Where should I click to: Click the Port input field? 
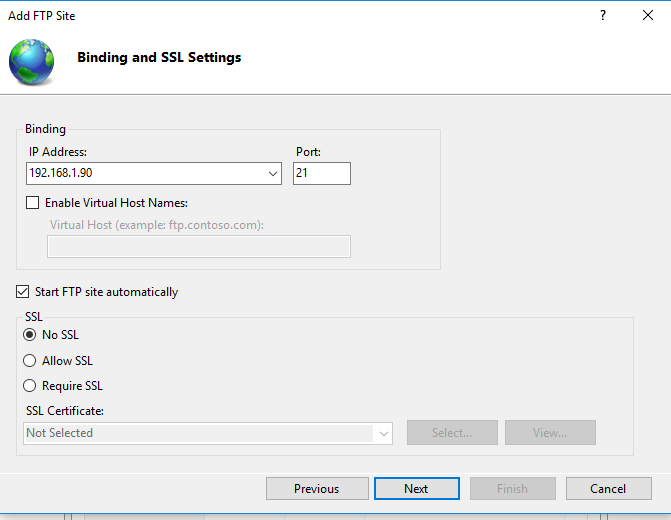click(322, 173)
